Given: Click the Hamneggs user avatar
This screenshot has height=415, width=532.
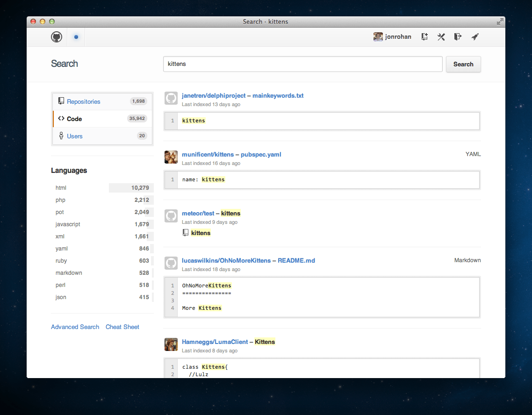Looking at the screenshot, I should (x=171, y=344).
